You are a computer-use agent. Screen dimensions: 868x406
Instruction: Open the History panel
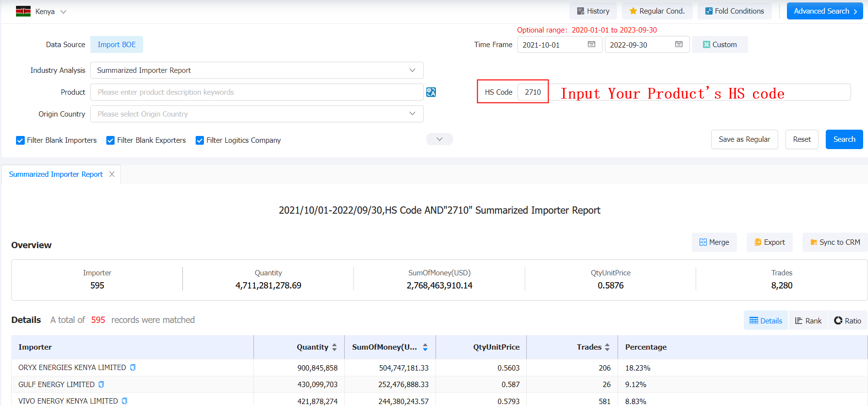click(593, 11)
